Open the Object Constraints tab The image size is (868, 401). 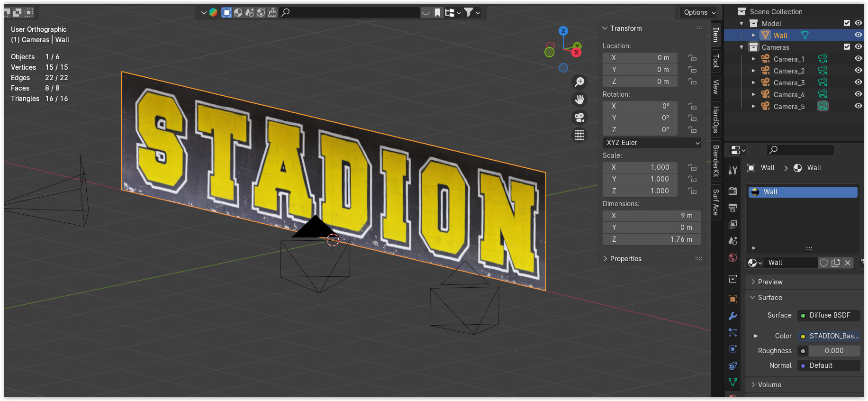[733, 365]
